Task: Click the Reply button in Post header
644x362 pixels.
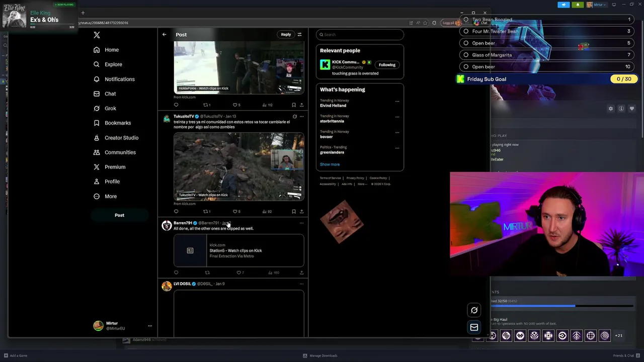Action: (x=286, y=35)
